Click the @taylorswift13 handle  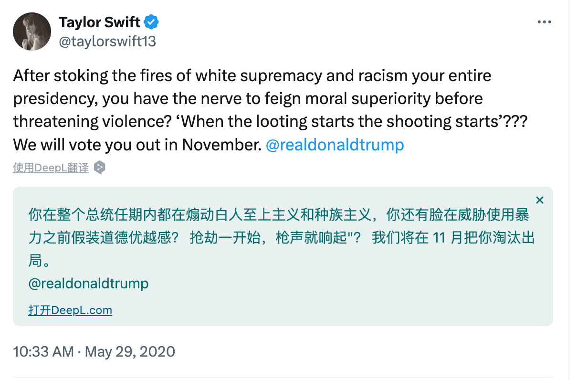[107, 42]
